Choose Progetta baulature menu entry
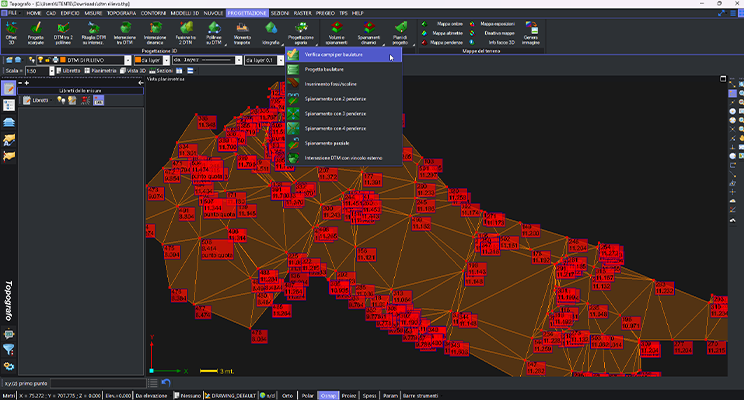This screenshot has height=400, width=744. tap(344, 69)
